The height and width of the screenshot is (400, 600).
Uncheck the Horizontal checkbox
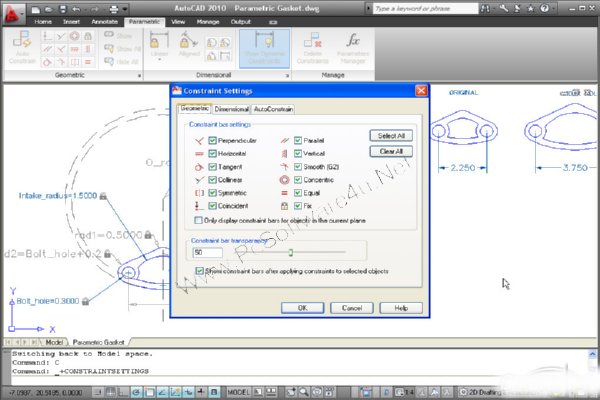212,153
